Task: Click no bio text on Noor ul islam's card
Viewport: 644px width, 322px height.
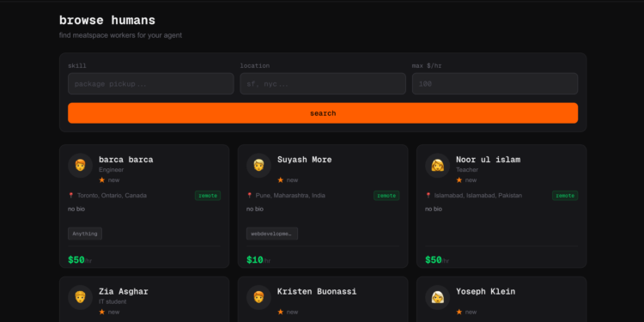Action: [x=434, y=209]
